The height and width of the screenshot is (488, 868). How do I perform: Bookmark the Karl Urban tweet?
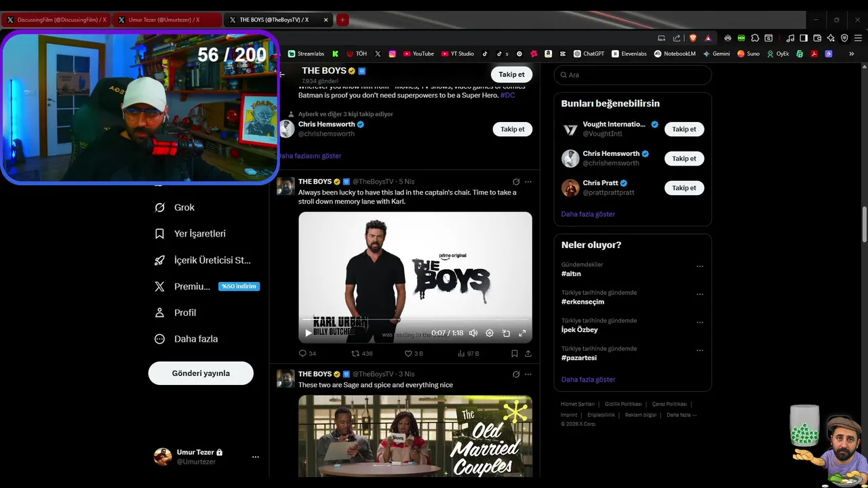tap(515, 353)
